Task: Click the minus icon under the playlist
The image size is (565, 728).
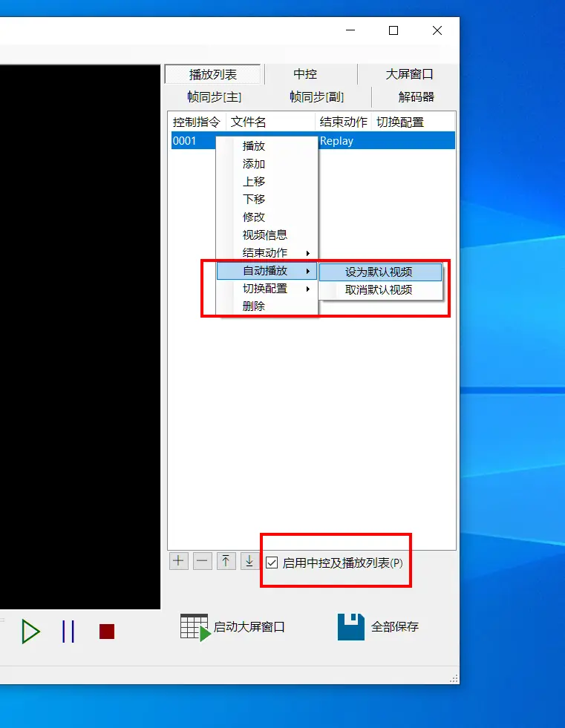Action: (203, 561)
